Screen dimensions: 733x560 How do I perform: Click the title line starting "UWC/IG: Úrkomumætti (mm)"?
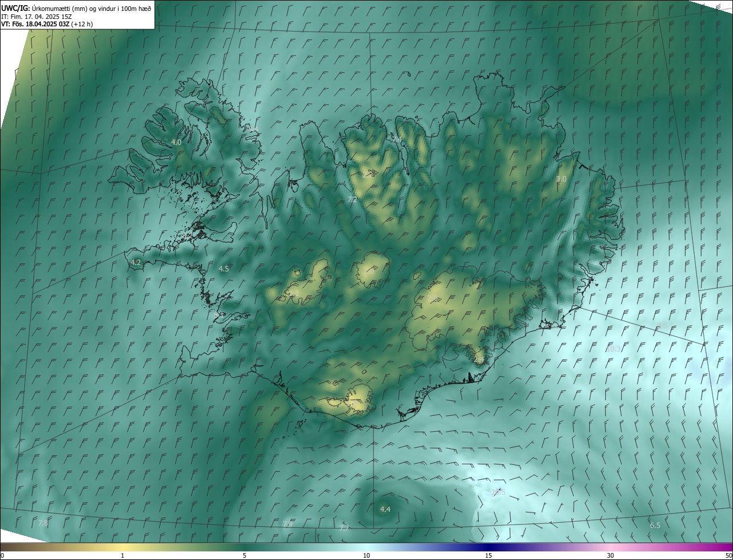pyautogui.click(x=76, y=8)
